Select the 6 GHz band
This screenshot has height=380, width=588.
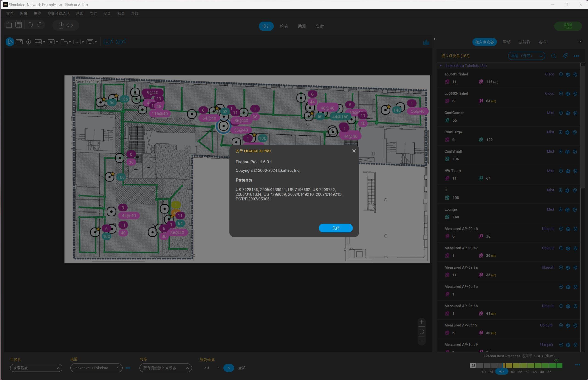pyautogui.click(x=229, y=368)
